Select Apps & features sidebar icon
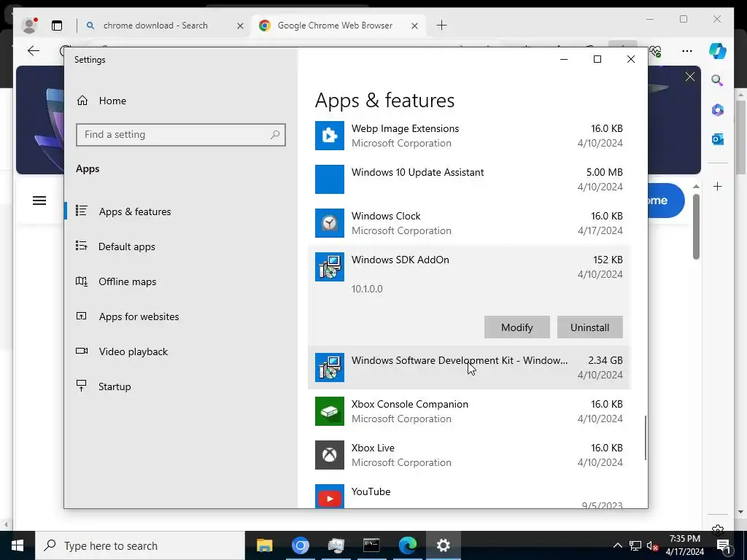This screenshot has width=747, height=560. click(x=82, y=211)
